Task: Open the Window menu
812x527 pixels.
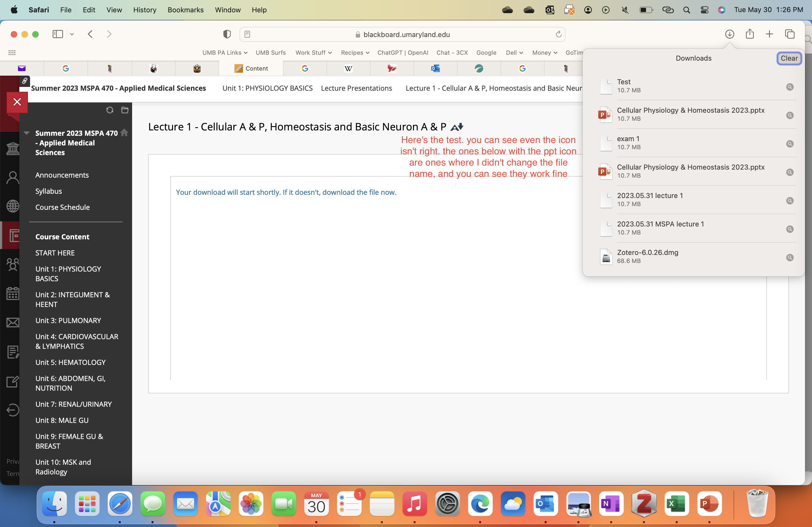Action: 227,10
